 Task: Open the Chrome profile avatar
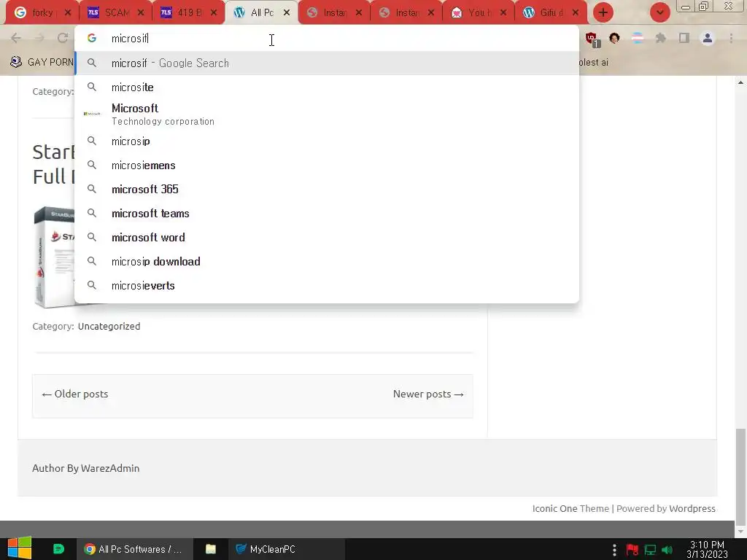[708, 38]
